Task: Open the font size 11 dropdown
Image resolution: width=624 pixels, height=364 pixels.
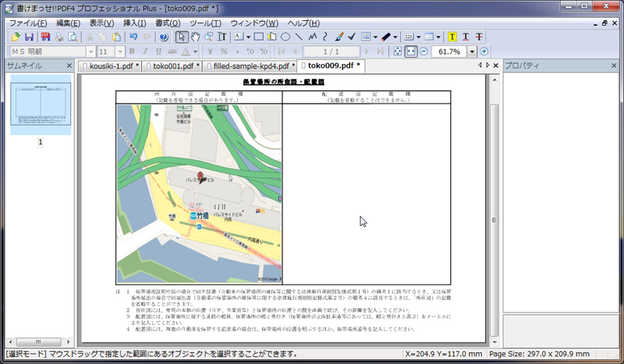Action: click(x=120, y=51)
